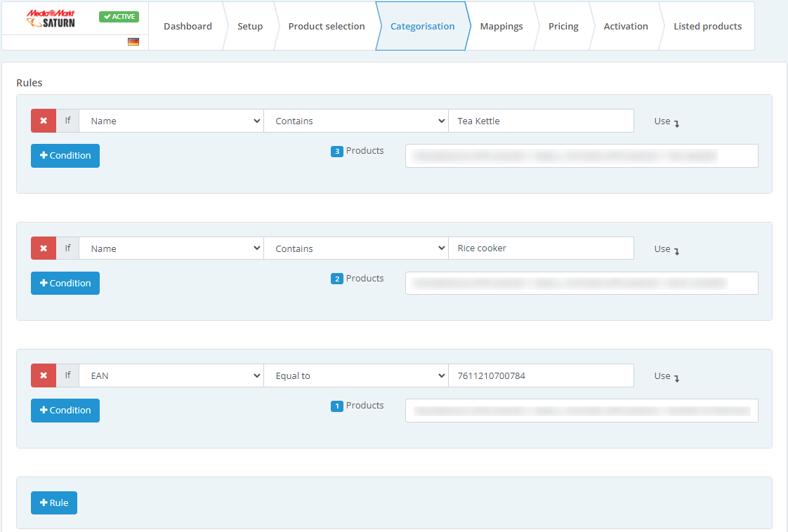The width and height of the screenshot is (788, 532).
Task: Click the Products label in Rice cooker rule
Action: click(365, 279)
